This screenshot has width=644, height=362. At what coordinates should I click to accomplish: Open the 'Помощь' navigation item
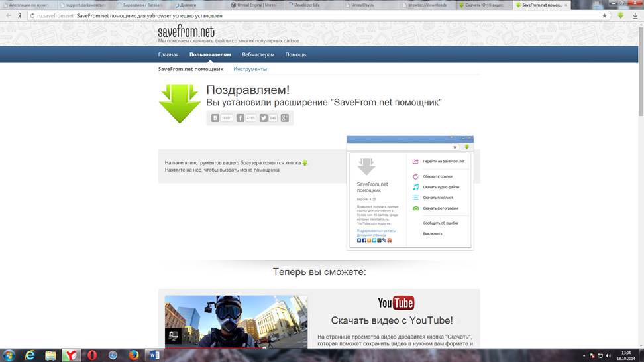tap(295, 54)
